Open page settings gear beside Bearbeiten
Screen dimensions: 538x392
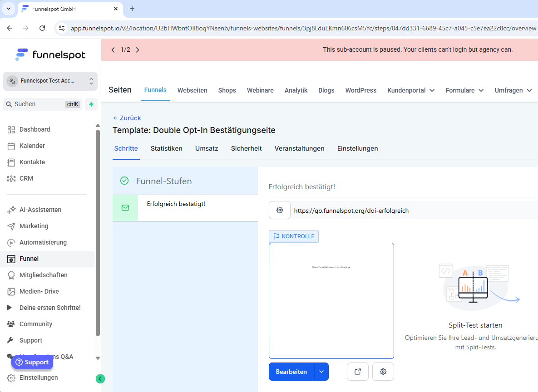coord(383,372)
